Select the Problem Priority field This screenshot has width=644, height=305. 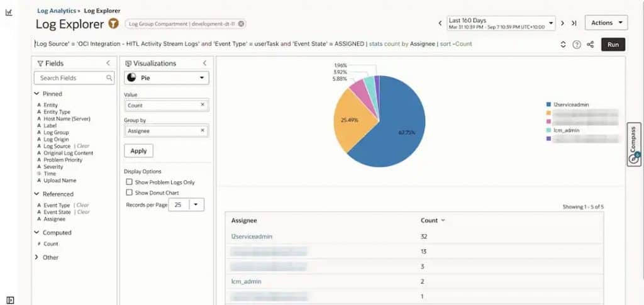(63, 160)
